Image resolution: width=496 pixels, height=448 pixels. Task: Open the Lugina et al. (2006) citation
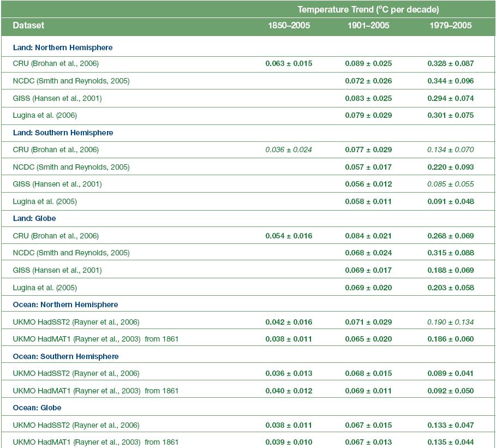pos(45,115)
